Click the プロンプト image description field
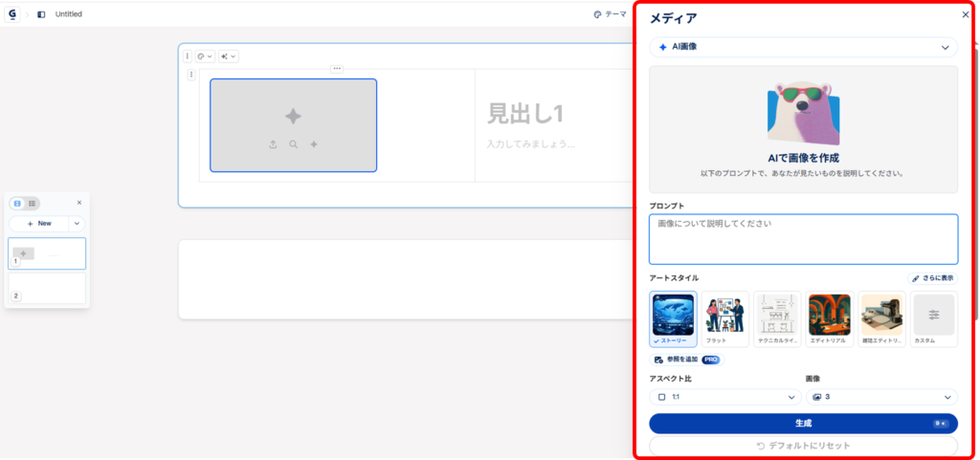Viewport: 980px width, 460px height. tap(803, 239)
